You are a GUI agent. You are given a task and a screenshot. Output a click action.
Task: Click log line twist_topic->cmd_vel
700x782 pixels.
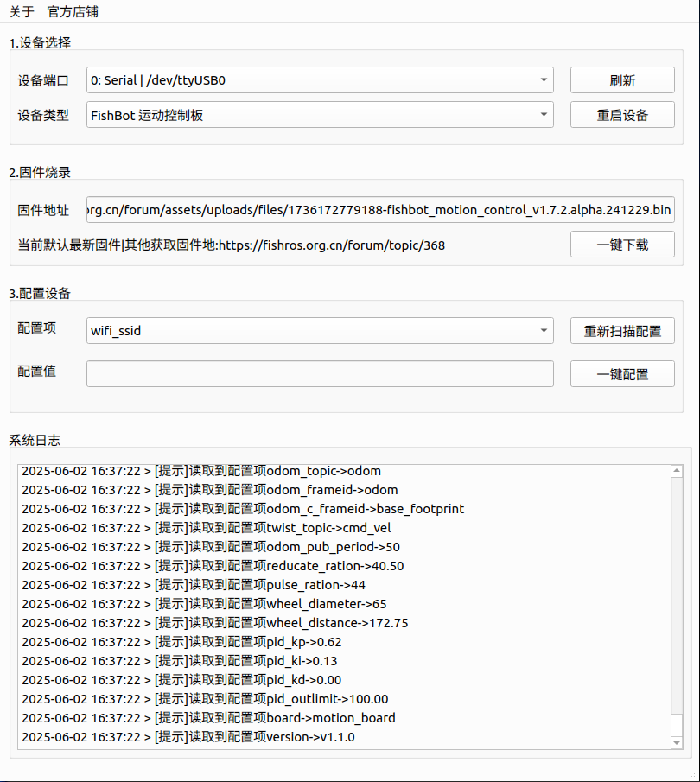pyautogui.click(x=206, y=528)
